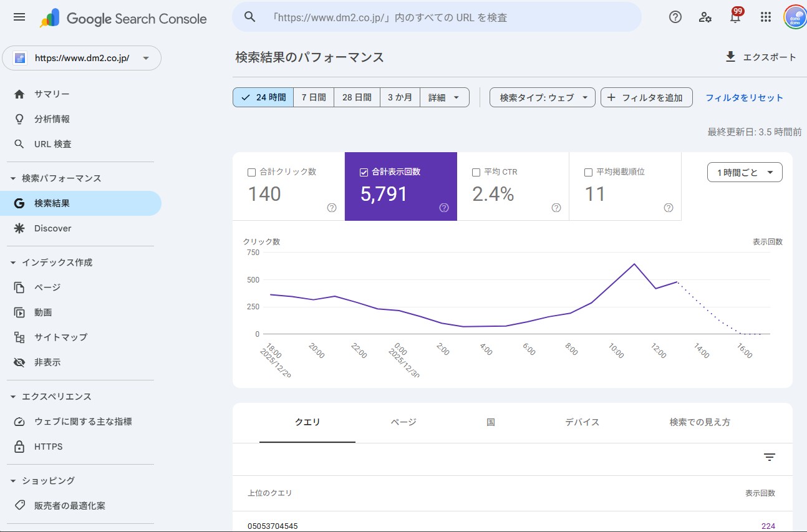Open the notifications bell with 99 alerts
This screenshot has width=807, height=532.
735,17
